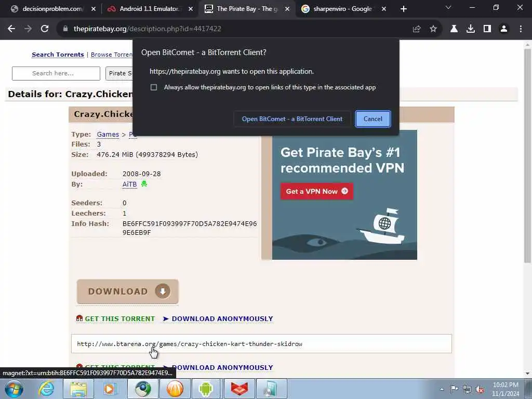Click the muted volume tray icon

[480, 389]
